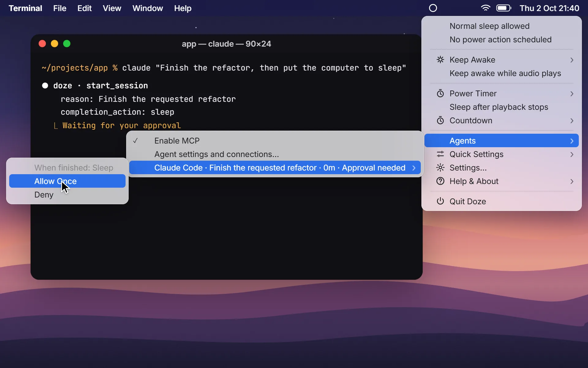
Task: Expand Claude Code session item chevron
Action: pos(414,168)
